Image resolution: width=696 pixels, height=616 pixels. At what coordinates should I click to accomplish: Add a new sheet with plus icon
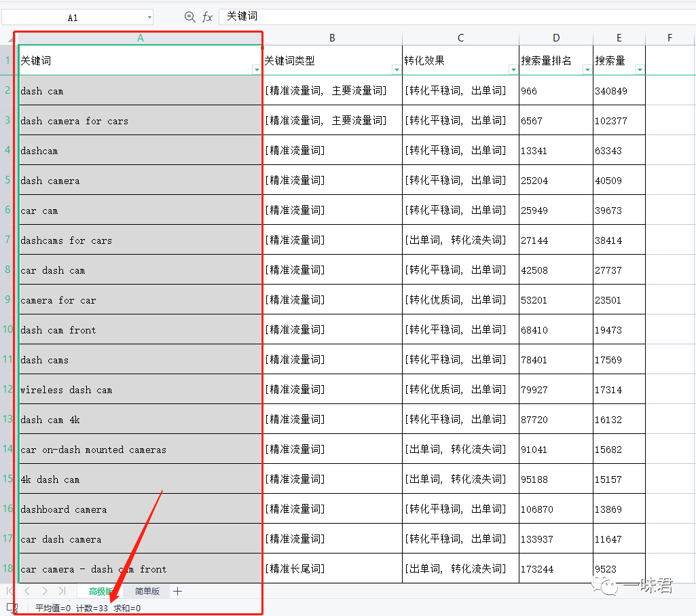point(178,592)
